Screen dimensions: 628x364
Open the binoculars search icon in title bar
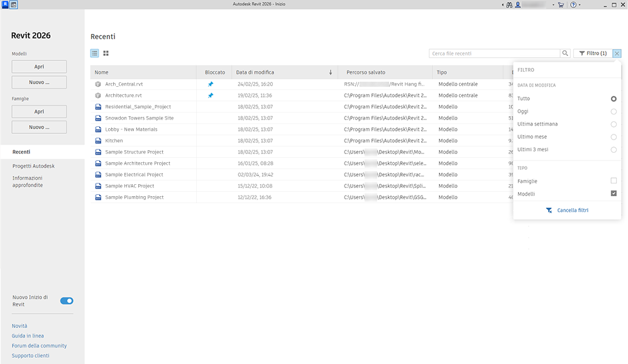coord(509,5)
